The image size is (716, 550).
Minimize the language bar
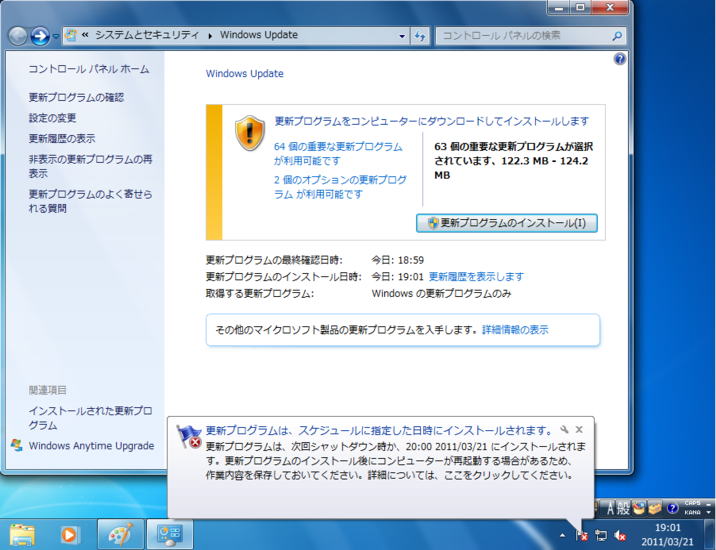point(709,503)
